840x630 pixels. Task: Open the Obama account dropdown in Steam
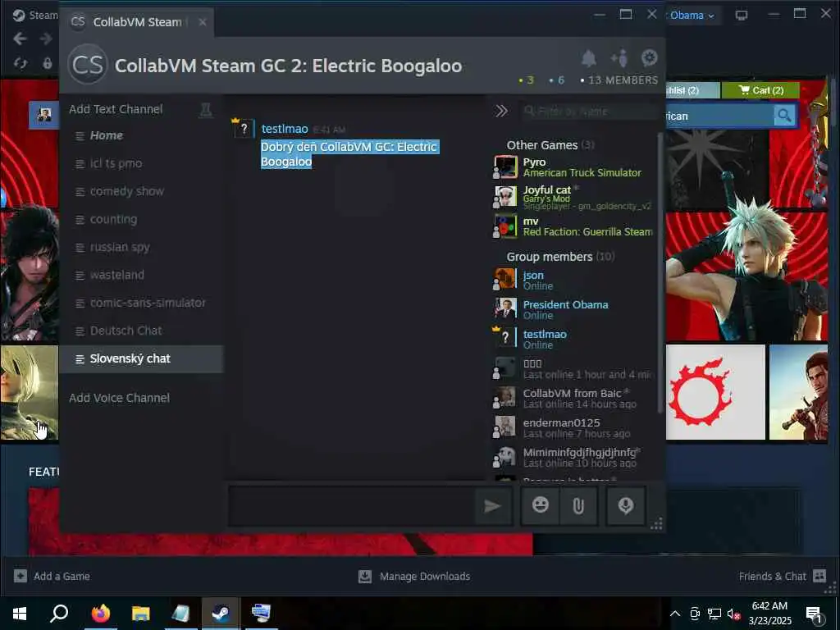692,16
